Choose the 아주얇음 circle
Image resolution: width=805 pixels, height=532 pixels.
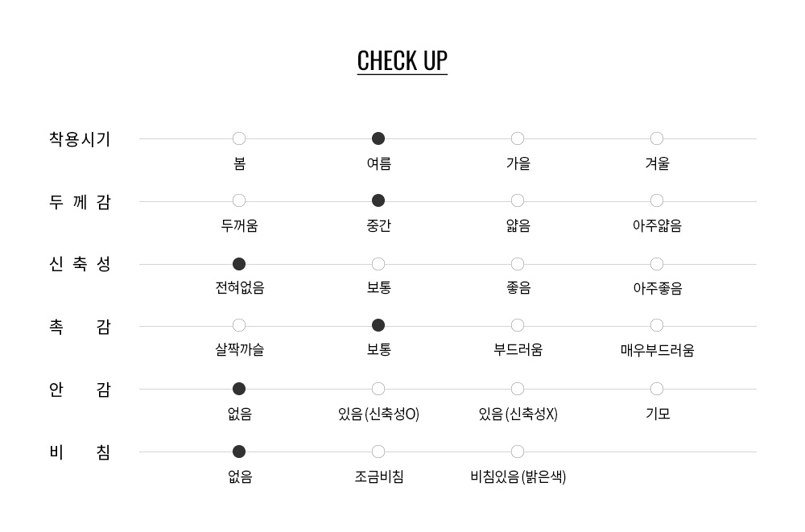tap(657, 200)
